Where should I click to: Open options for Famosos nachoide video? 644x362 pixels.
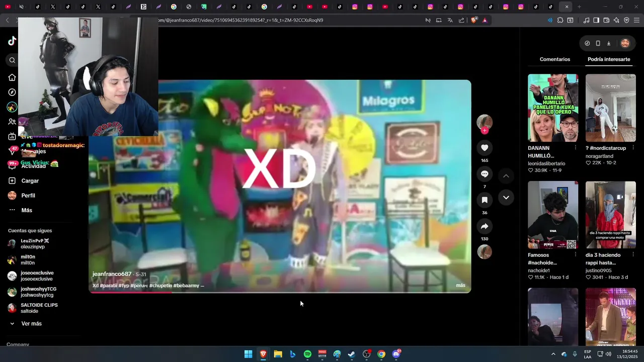coord(575,255)
